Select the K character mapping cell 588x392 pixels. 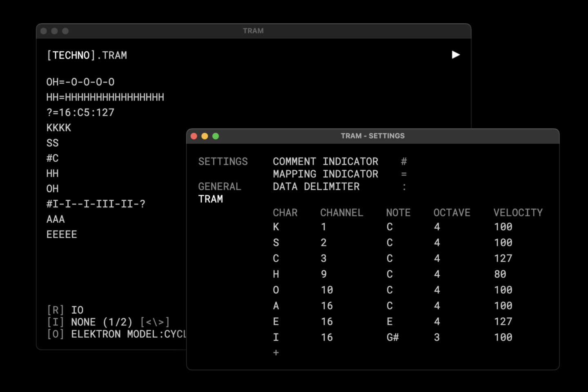click(276, 227)
